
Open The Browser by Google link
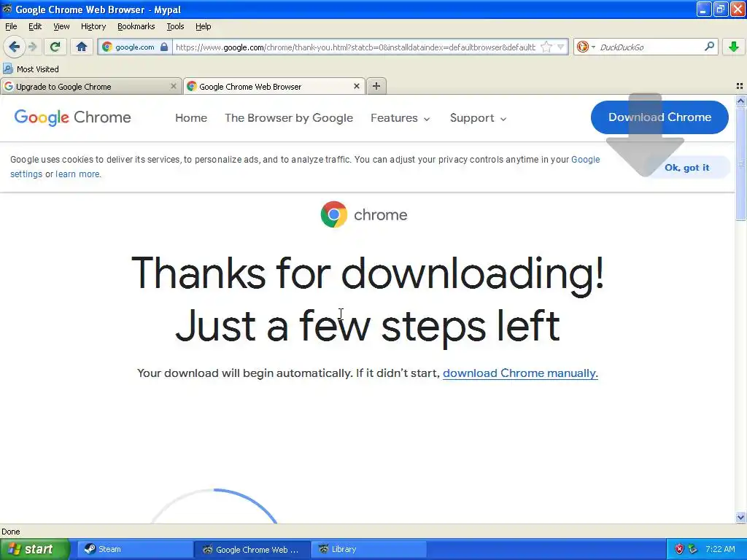pyautogui.click(x=289, y=117)
